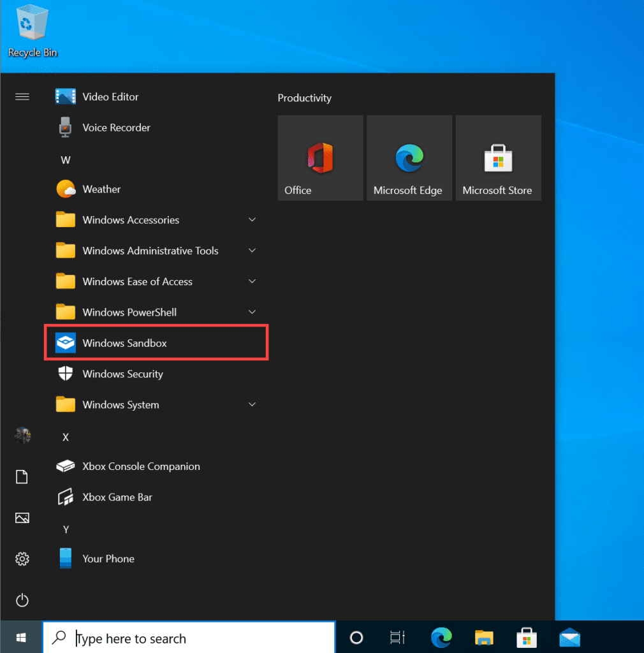Click the Windows Start button
Image resolution: width=644 pixels, height=653 pixels.
click(21, 637)
